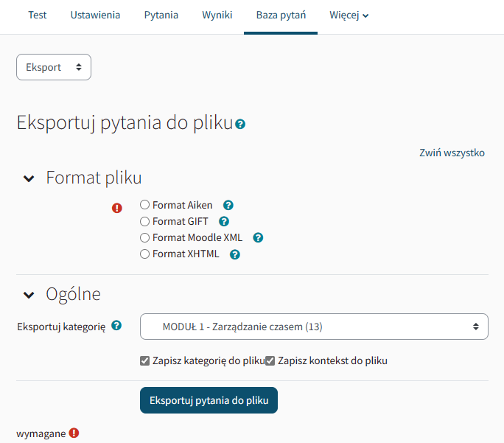This screenshot has height=443, width=504.
Task: Switch to the Ustawienia tab
Action: [x=95, y=15]
